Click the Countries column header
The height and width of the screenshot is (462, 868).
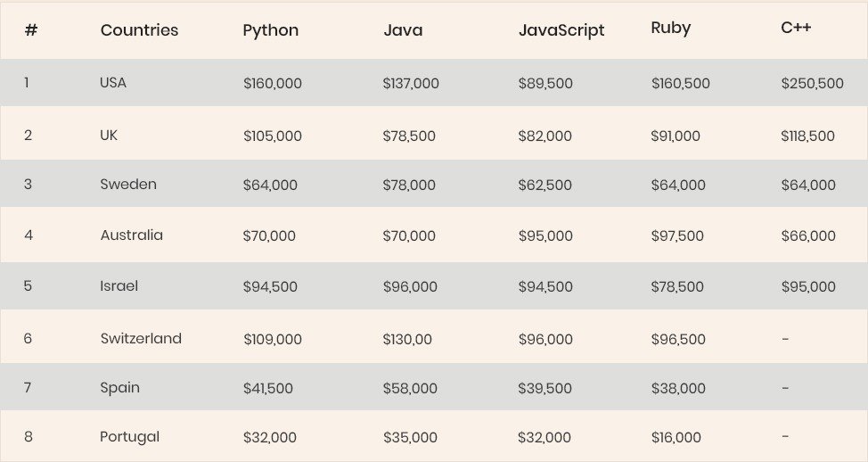139,30
